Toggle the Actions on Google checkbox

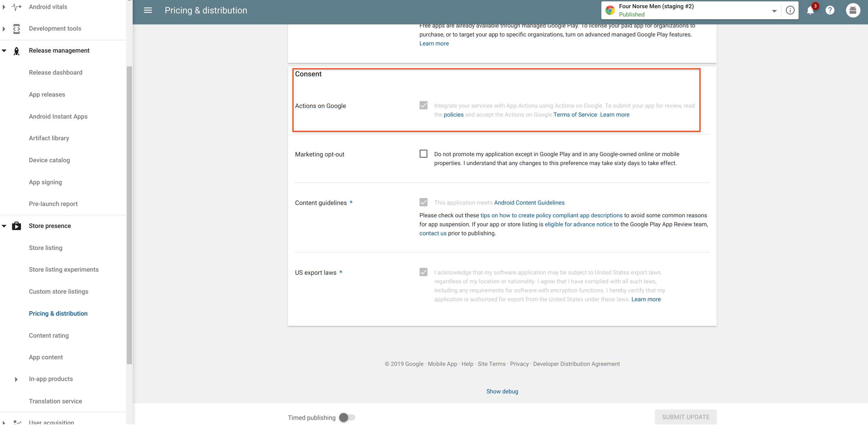423,106
